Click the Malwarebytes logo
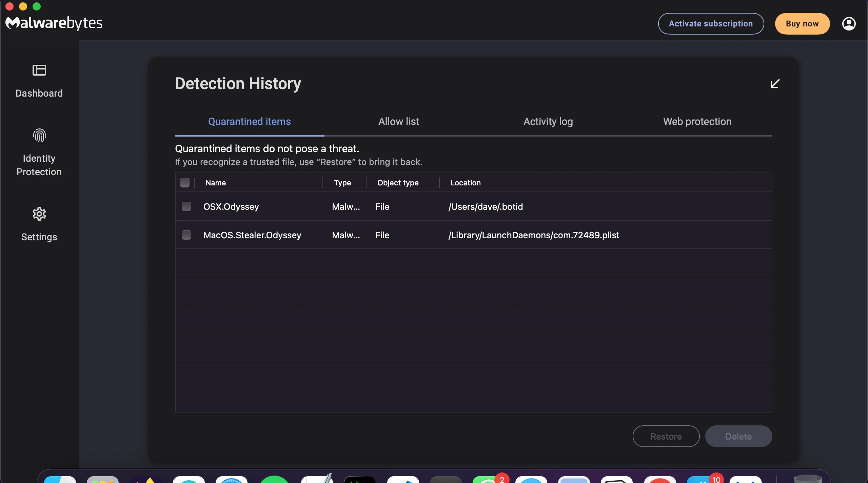Image resolution: width=868 pixels, height=483 pixels. point(54,23)
